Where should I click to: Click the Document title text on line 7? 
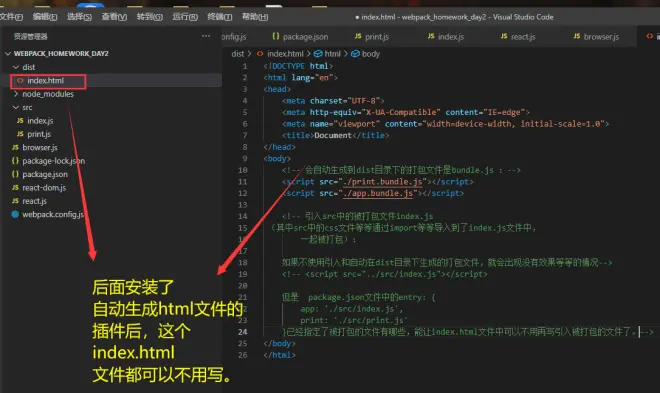point(333,135)
